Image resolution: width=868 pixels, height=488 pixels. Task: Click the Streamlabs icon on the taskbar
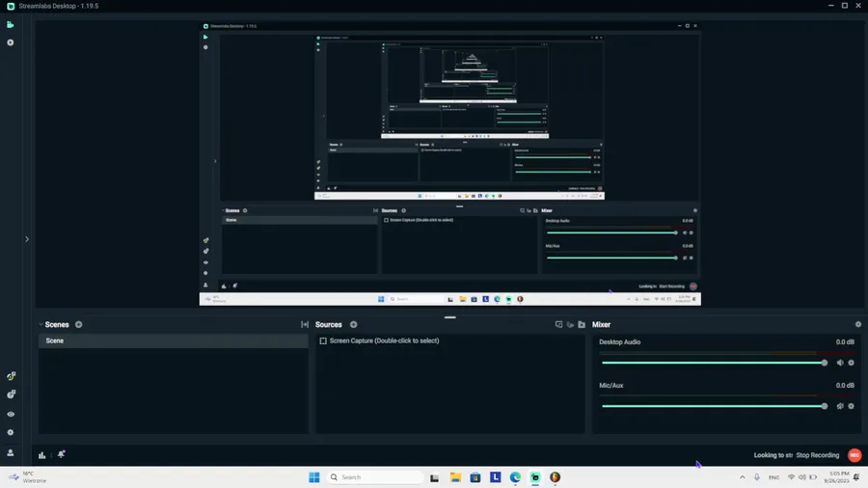[535, 477]
